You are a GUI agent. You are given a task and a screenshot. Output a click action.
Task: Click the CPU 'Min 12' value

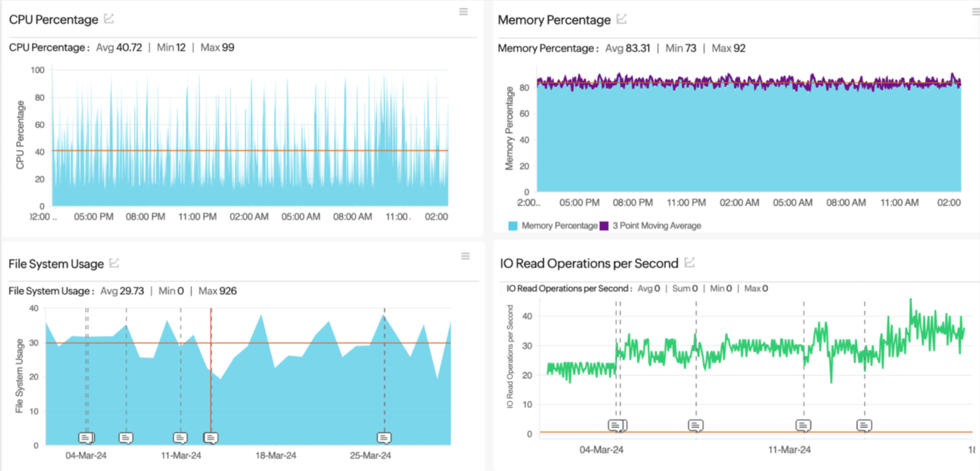172,48
